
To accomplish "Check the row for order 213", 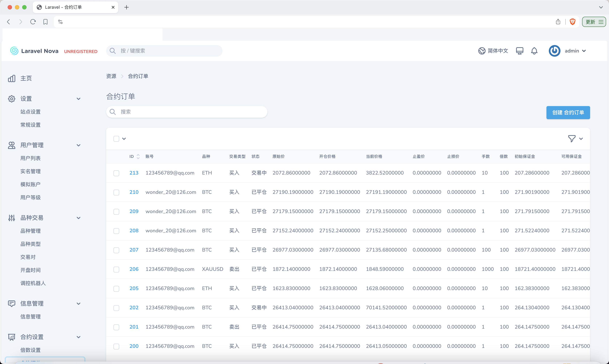I will (116, 173).
